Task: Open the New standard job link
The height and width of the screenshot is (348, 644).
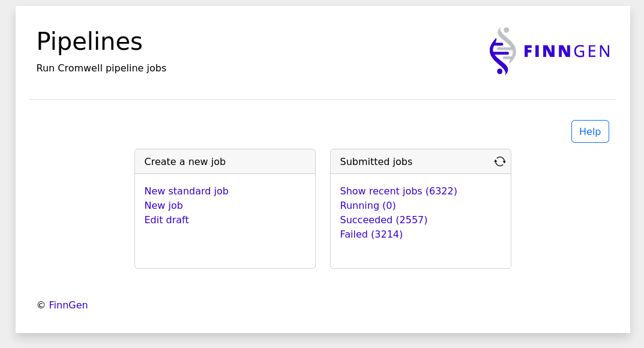Action: click(186, 191)
